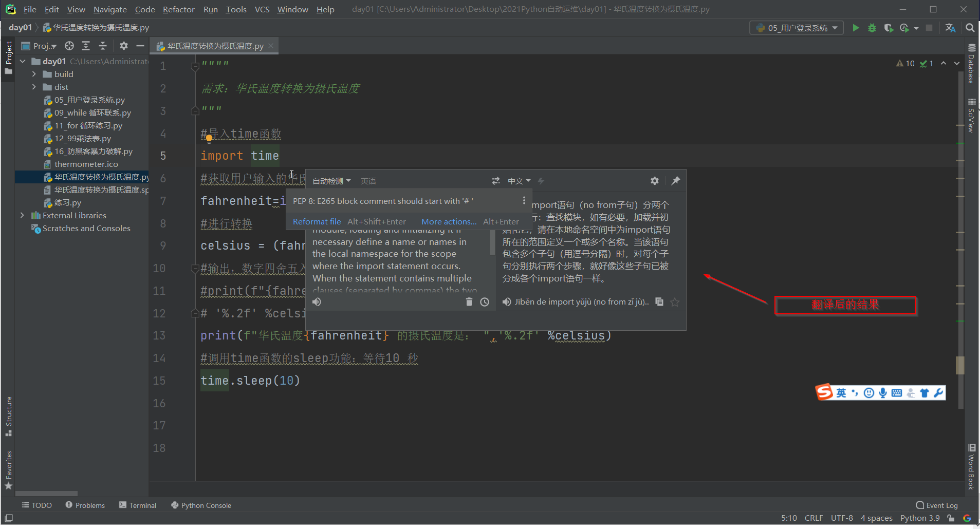Change the target language 中文 dropdown

pos(520,181)
